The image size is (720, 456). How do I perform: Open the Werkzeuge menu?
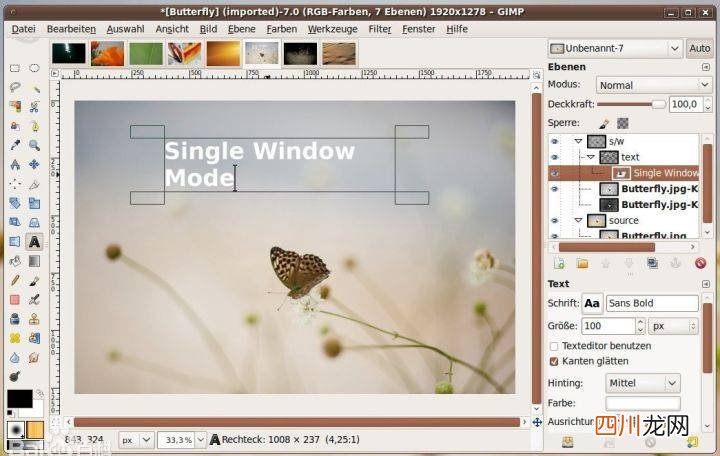coord(332,29)
